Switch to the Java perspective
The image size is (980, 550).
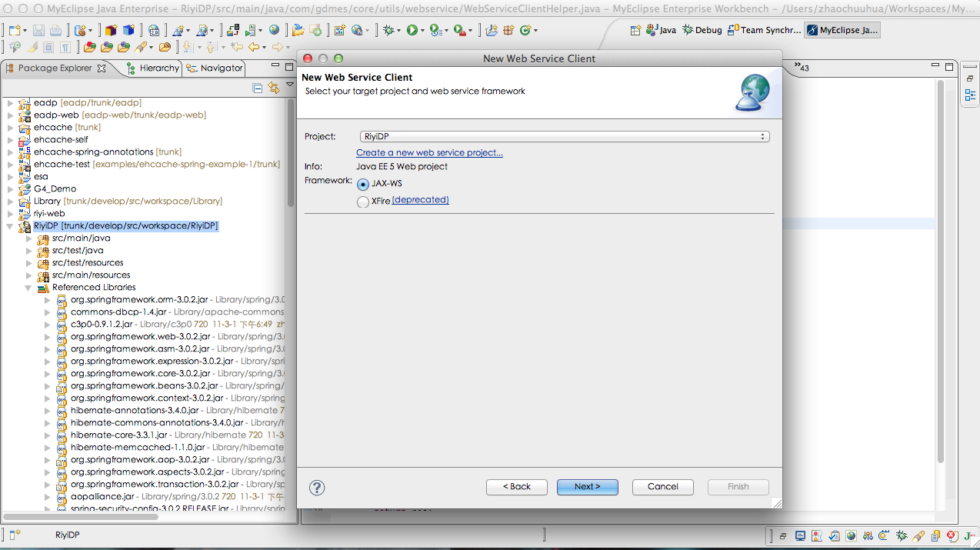point(662,30)
